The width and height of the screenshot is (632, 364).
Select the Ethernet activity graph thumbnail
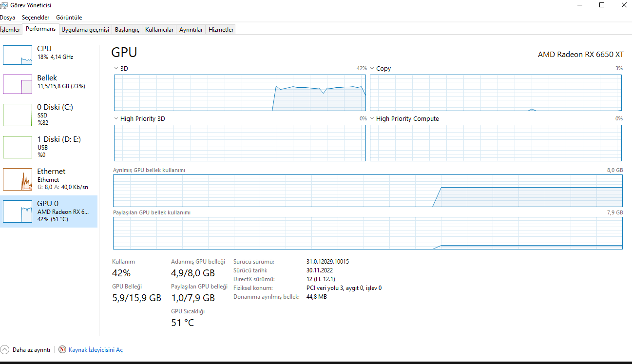(18, 179)
